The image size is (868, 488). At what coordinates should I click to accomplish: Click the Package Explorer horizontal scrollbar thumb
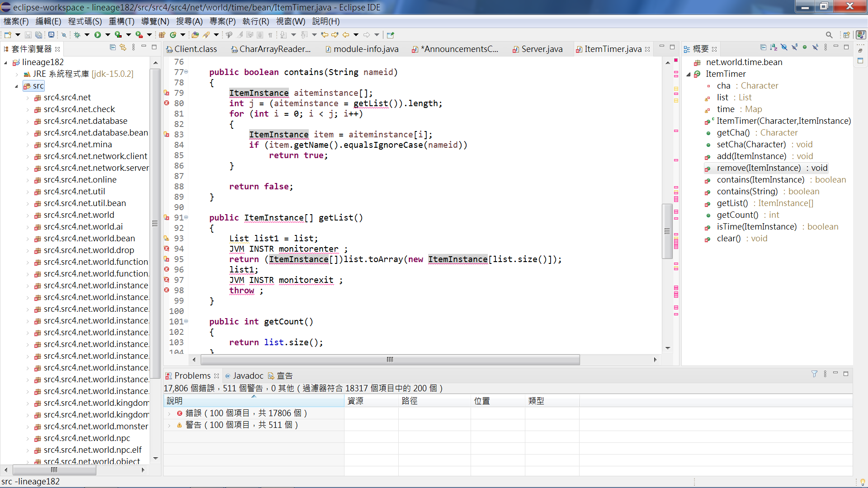pos(54,470)
